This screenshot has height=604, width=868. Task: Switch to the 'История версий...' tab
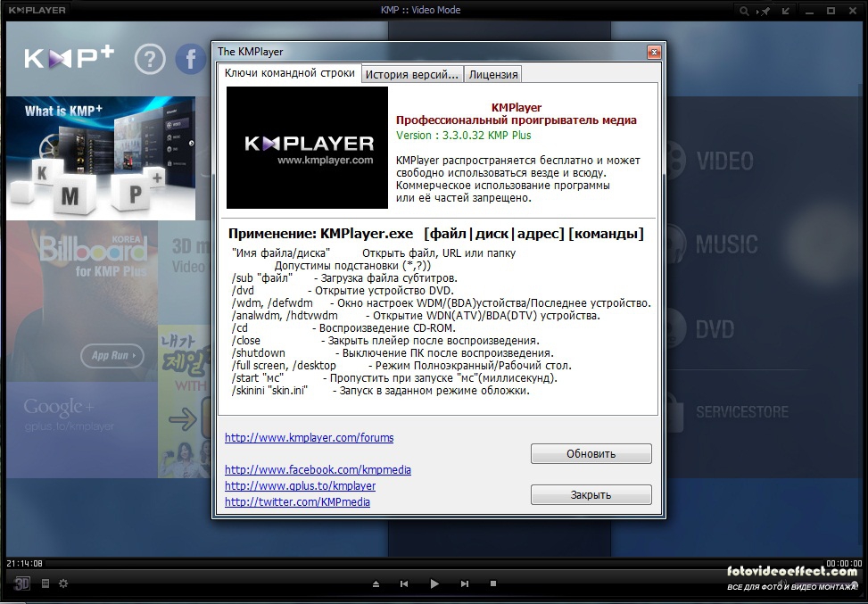412,75
